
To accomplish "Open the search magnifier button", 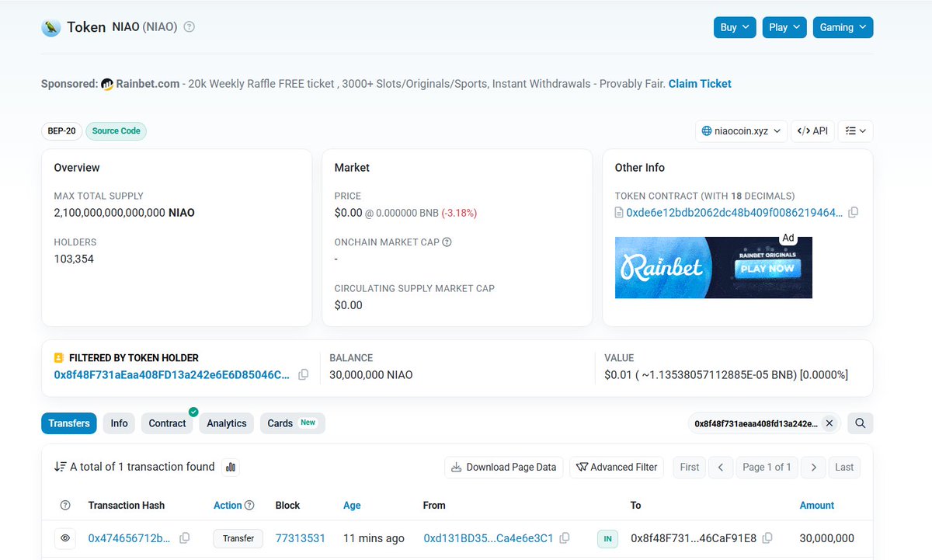I will tap(861, 423).
